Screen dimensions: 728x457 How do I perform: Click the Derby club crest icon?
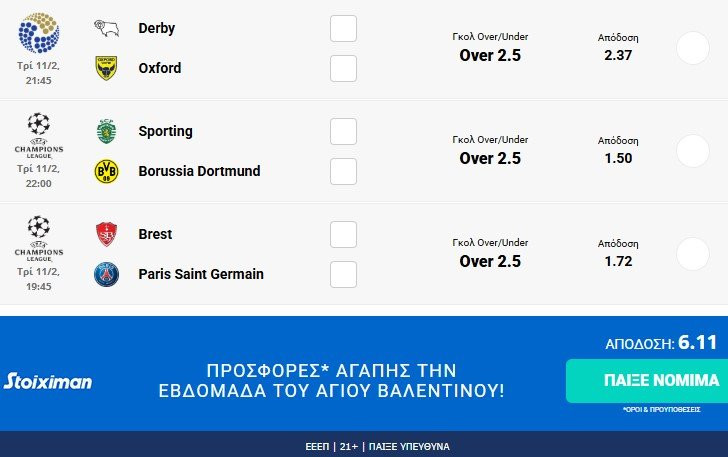[x=106, y=28]
